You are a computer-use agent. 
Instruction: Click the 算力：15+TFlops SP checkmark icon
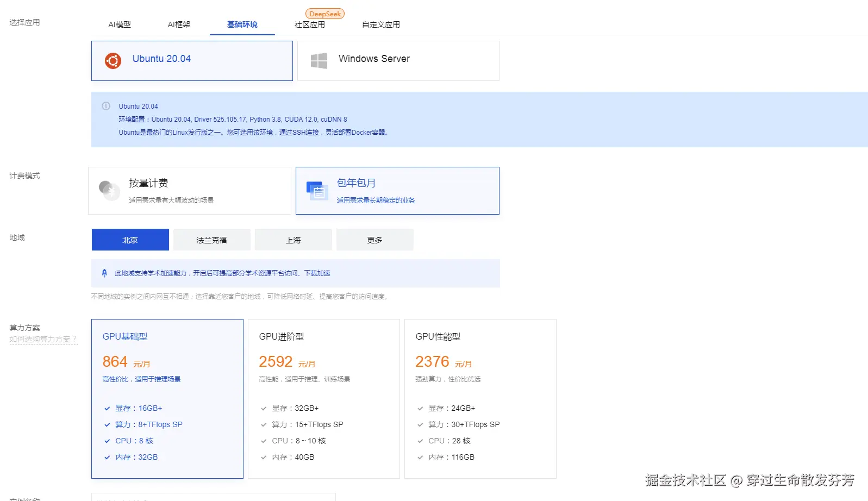(x=264, y=425)
